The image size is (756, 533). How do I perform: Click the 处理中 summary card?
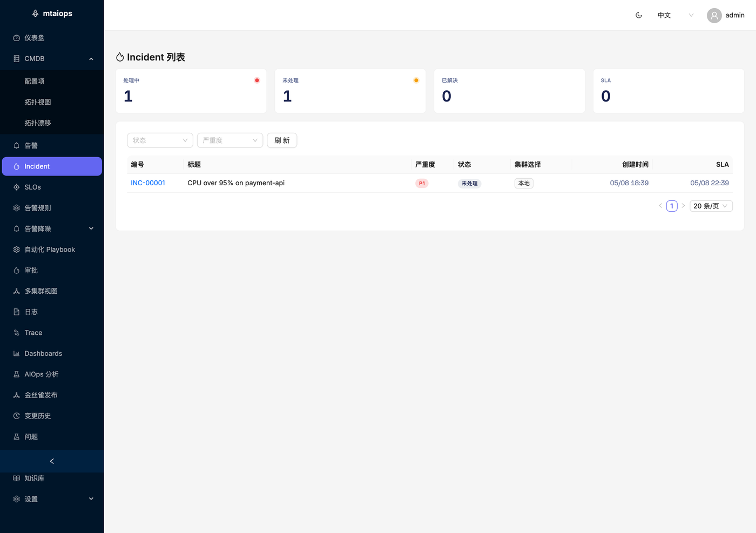(x=191, y=91)
